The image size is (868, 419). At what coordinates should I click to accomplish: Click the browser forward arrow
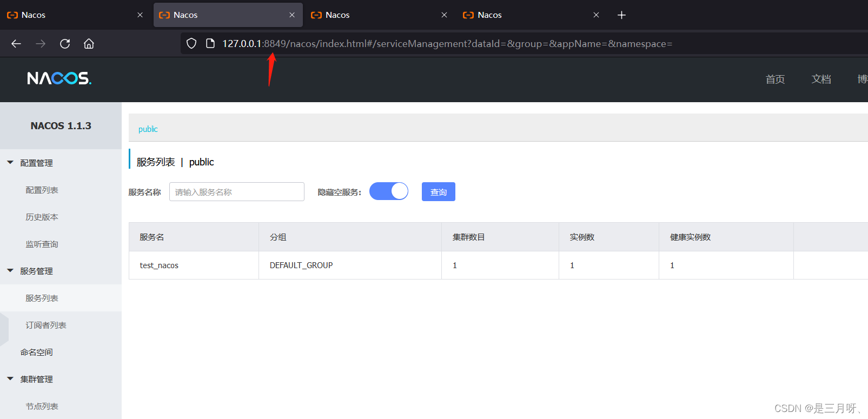tap(41, 44)
